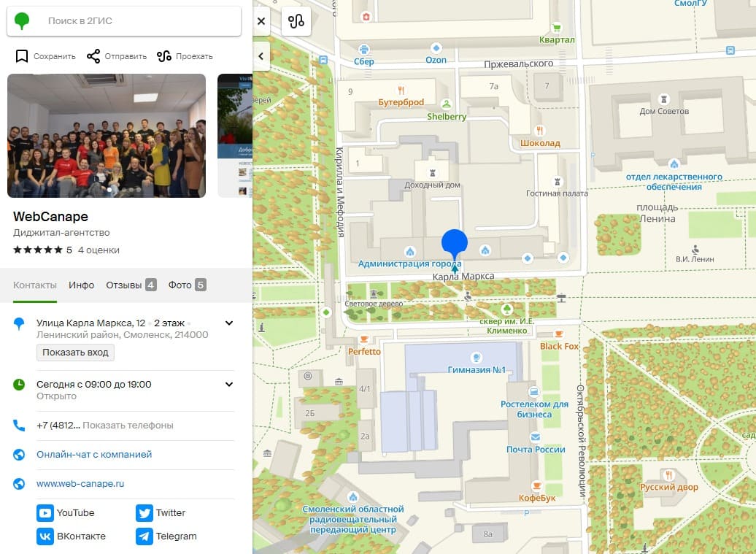
Task: Expand the working hours schedule
Action: click(x=229, y=385)
